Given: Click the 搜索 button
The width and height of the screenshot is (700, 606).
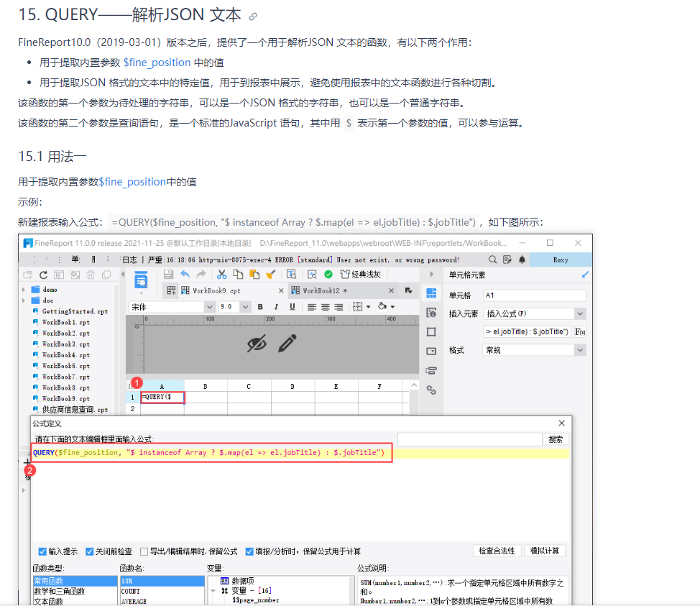Looking at the screenshot, I should tap(556, 439).
